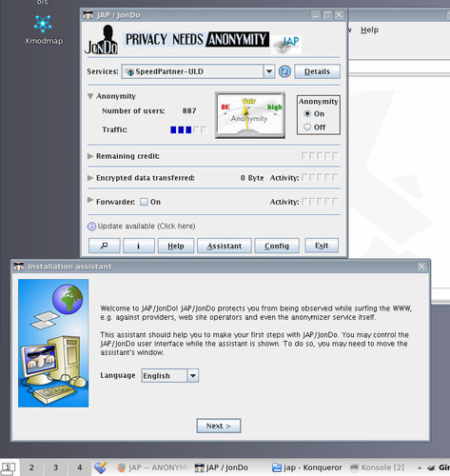Expand the Forwarder section triangle
Screen dimensions: 450x476
[x=90, y=200]
